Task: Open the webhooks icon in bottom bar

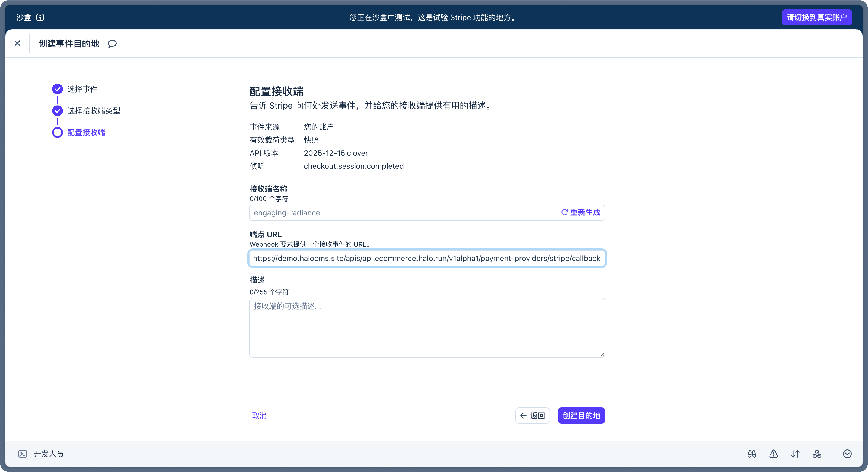Action: pyautogui.click(x=817, y=454)
